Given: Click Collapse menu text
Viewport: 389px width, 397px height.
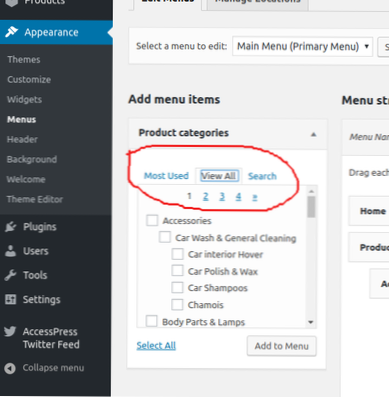Looking at the screenshot, I should [x=53, y=368].
